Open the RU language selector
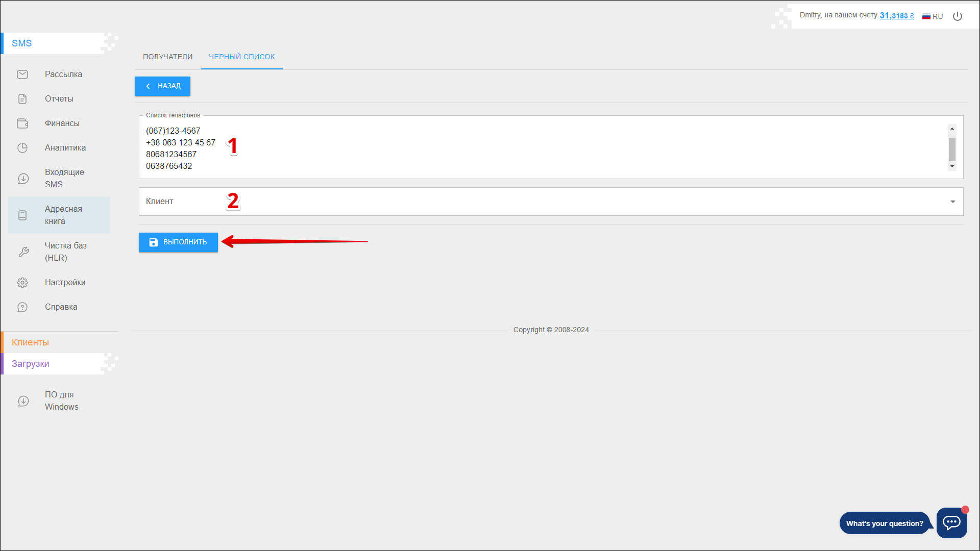The height and width of the screenshot is (551, 980). click(933, 16)
